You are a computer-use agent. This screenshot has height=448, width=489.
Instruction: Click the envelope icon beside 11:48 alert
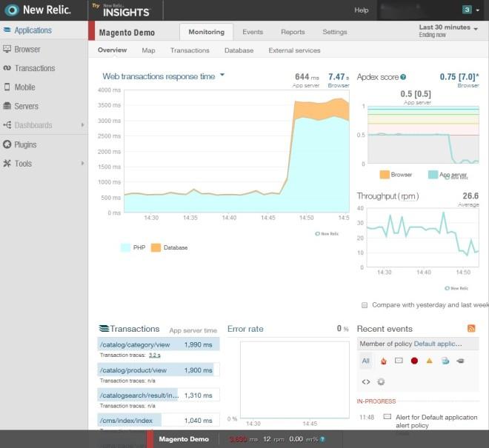pyautogui.click(x=387, y=416)
